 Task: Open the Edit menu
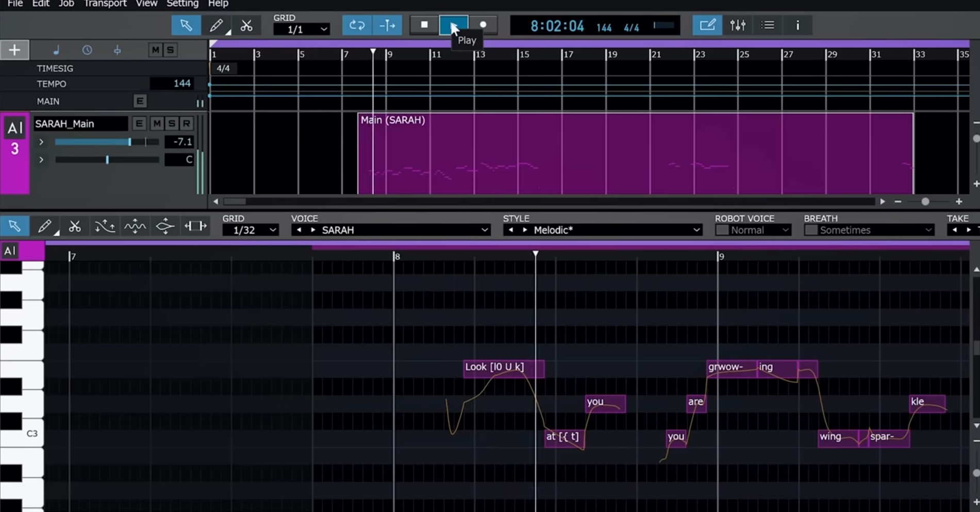(x=41, y=4)
